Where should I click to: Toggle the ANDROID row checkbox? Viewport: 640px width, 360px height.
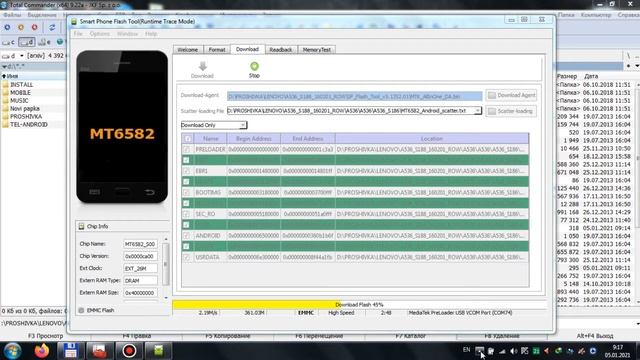[187, 236]
